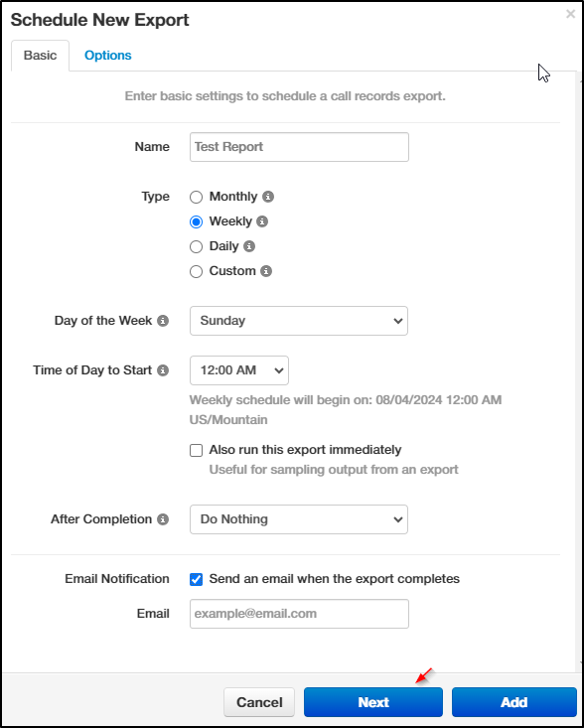This screenshot has width=584, height=728.
Task: Uncheck Send an email when export completes
Action: [197, 579]
